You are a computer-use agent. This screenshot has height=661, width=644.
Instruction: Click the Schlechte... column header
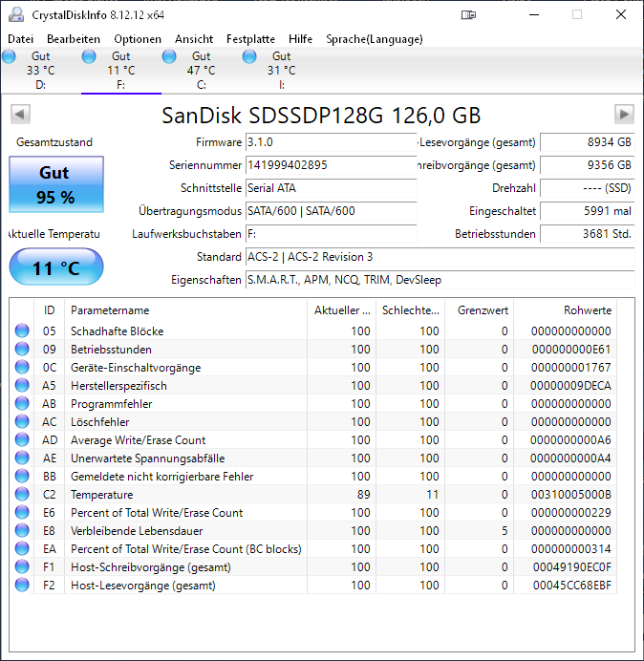click(x=410, y=310)
